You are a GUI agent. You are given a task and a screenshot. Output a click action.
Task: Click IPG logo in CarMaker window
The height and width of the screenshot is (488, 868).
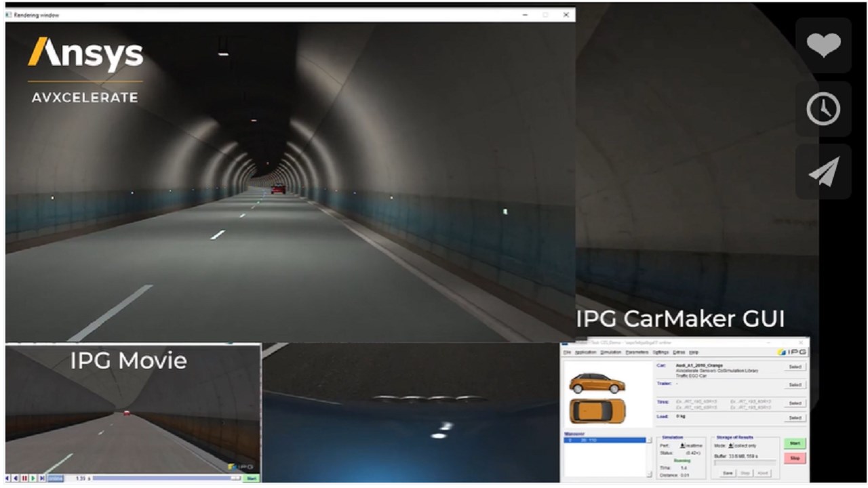[x=791, y=352]
